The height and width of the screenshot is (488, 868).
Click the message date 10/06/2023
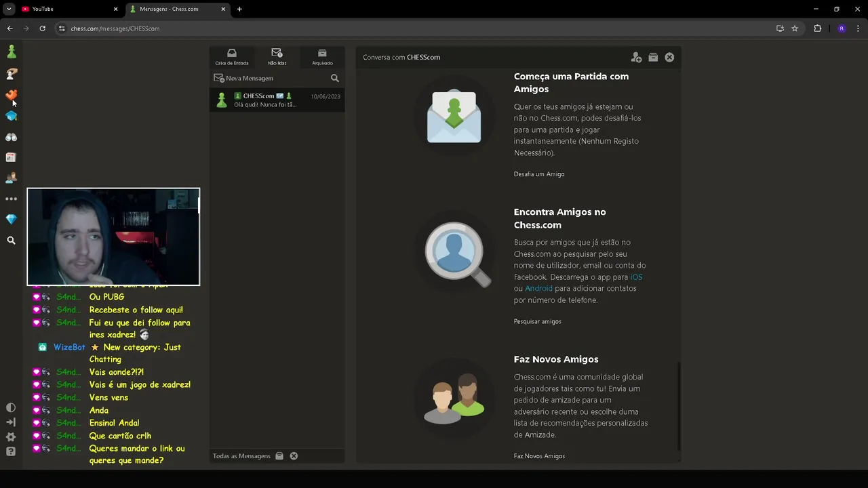(325, 96)
